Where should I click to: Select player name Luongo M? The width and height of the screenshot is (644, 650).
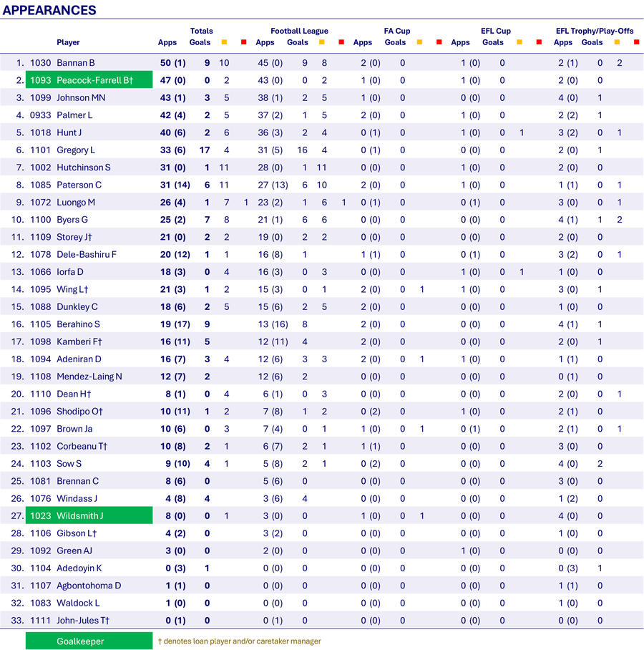coord(76,203)
